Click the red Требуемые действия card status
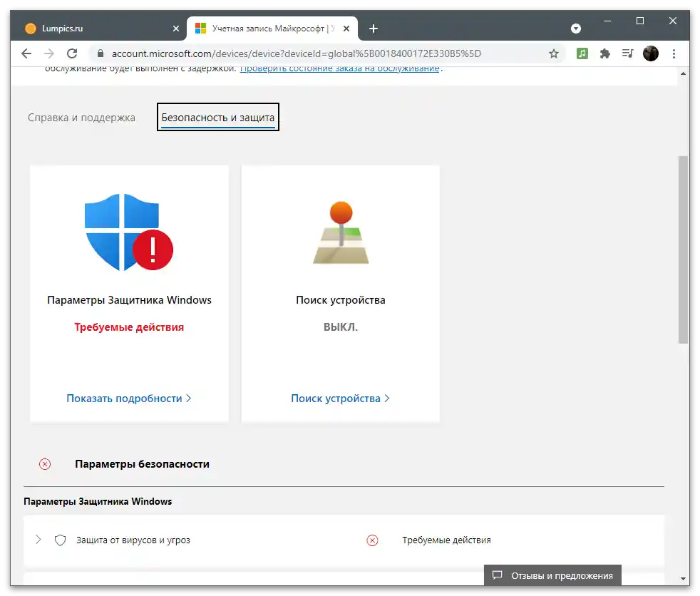Viewport: 700px width, 596px height. pyautogui.click(x=129, y=327)
